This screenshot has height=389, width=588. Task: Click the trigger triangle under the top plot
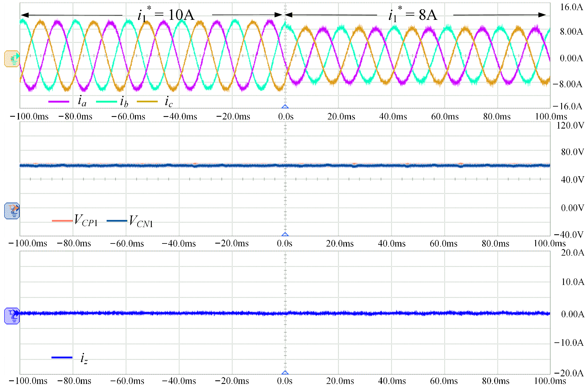[x=285, y=107]
